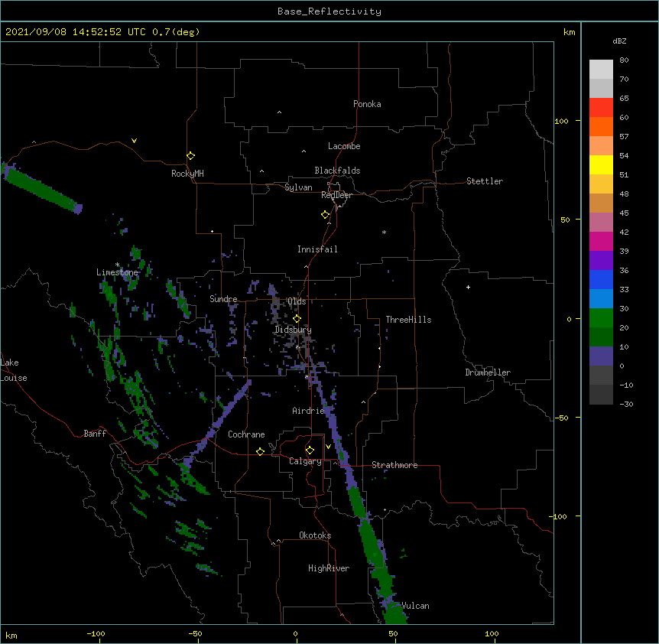Screen dimensions: 659x644
Task: Click the yellow 54 dBZ legend swatch
Action: click(x=601, y=164)
